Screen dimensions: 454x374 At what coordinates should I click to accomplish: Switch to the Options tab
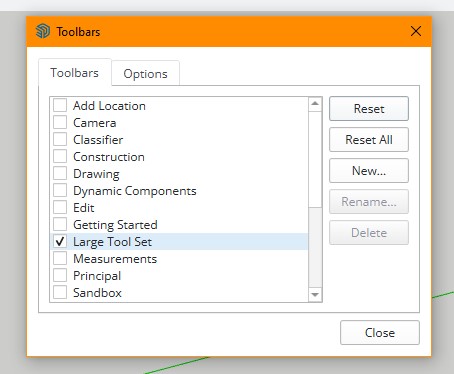pos(145,74)
